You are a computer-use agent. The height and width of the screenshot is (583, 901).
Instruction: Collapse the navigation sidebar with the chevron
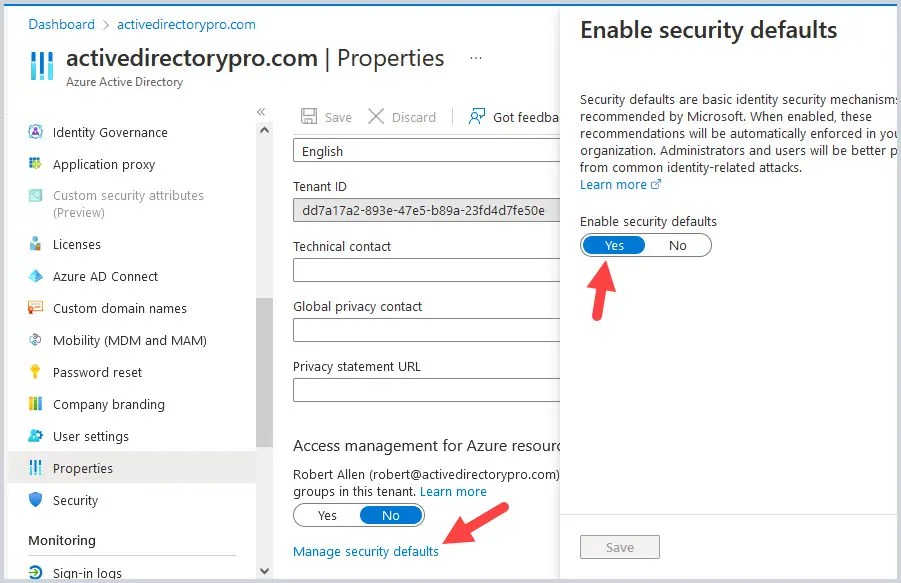[x=260, y=112]
